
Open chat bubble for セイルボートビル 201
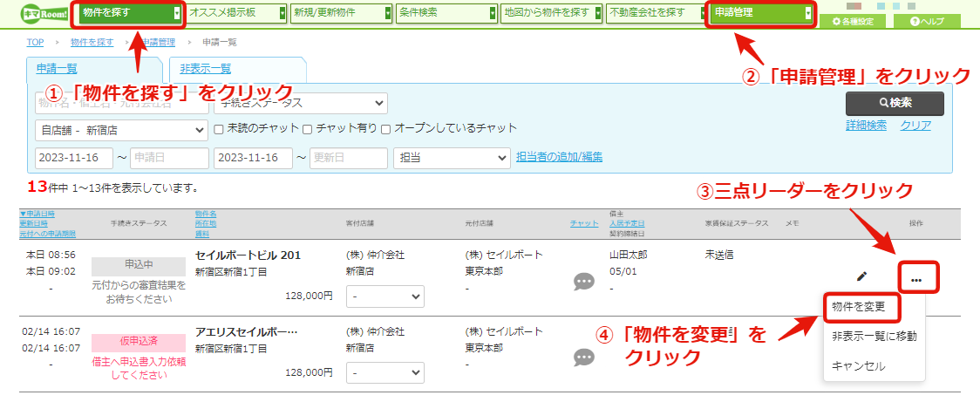(584, 282)
